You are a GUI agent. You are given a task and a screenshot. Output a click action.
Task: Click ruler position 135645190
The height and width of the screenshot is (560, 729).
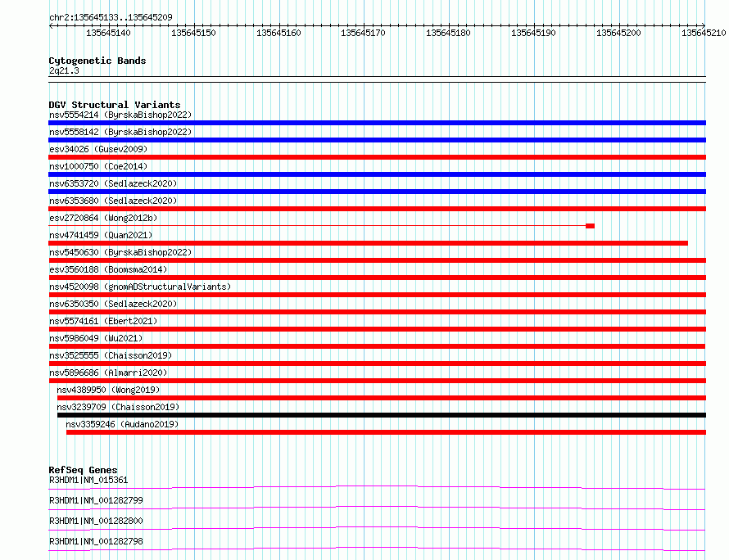click(x=533, y=33)
